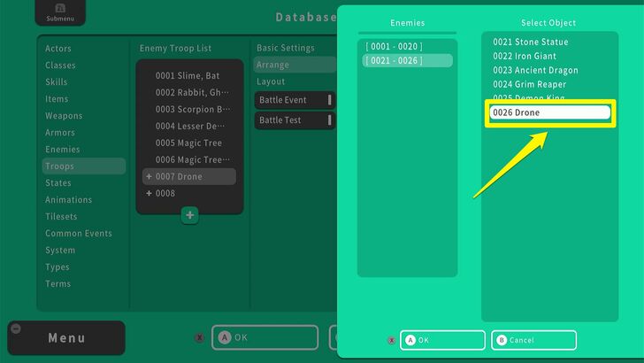Select troop 0005 Magic Tree
The height and width of the screenshot is (363, 644).
189,143
